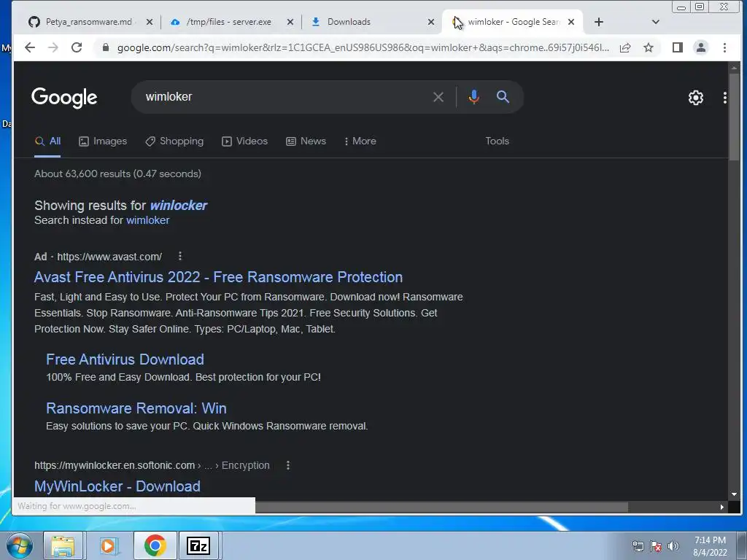
Task: Open the Chrome side panel
Action: 678,47
